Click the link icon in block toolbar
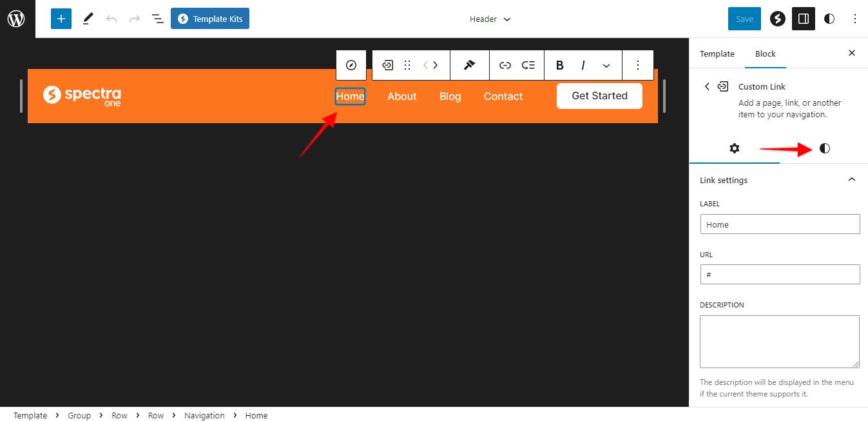This screenshot has height=421, width=868. pyautogui.click(x=505, y=65)
